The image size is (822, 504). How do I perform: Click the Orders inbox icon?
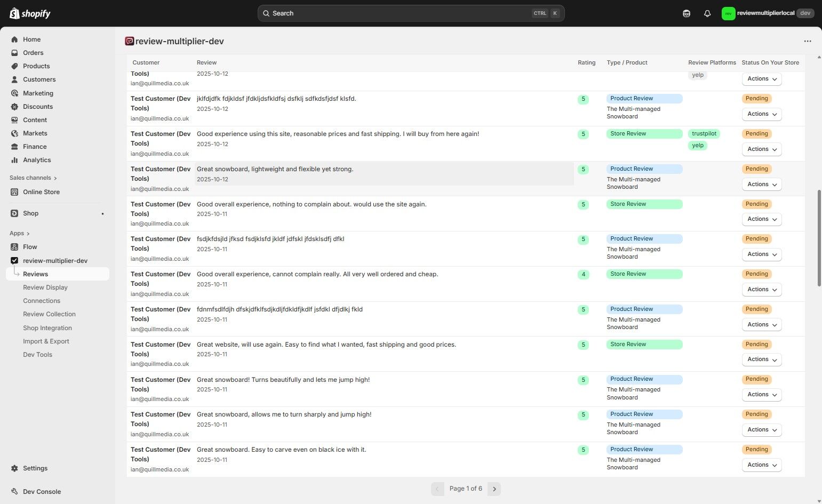14,53
